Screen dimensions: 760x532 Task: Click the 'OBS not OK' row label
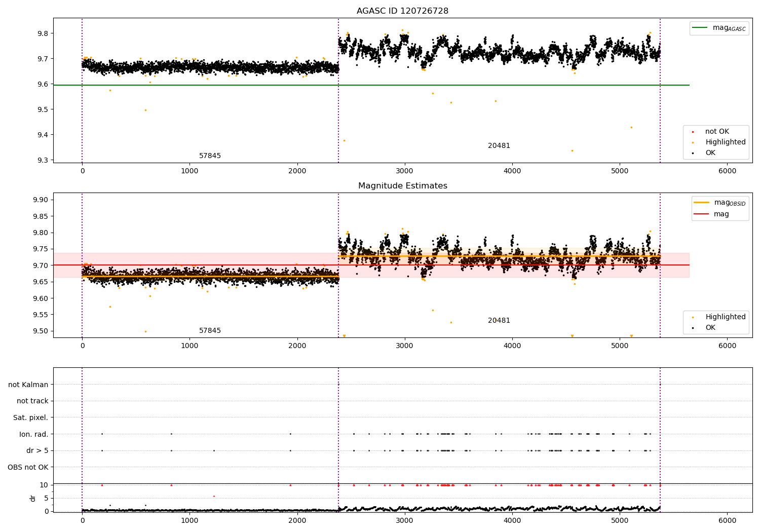(28, 467)
